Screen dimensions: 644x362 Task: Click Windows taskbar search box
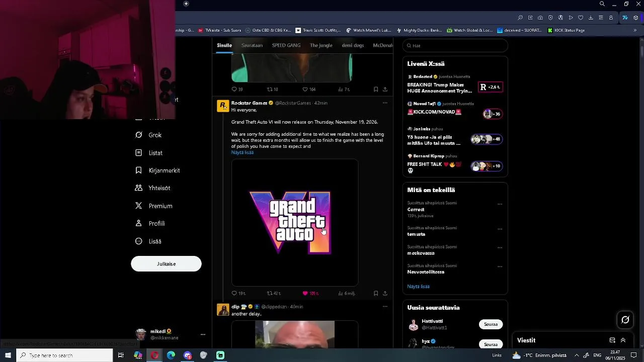(64, 355)
